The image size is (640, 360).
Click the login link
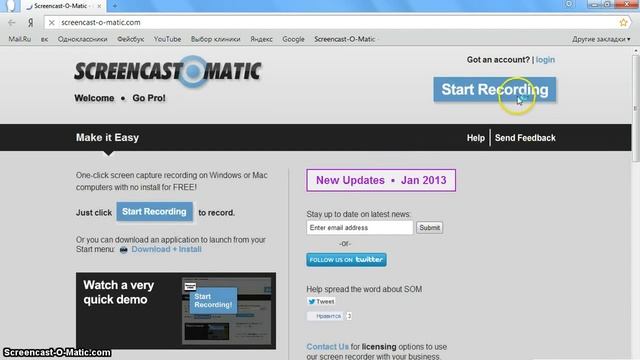545,60
